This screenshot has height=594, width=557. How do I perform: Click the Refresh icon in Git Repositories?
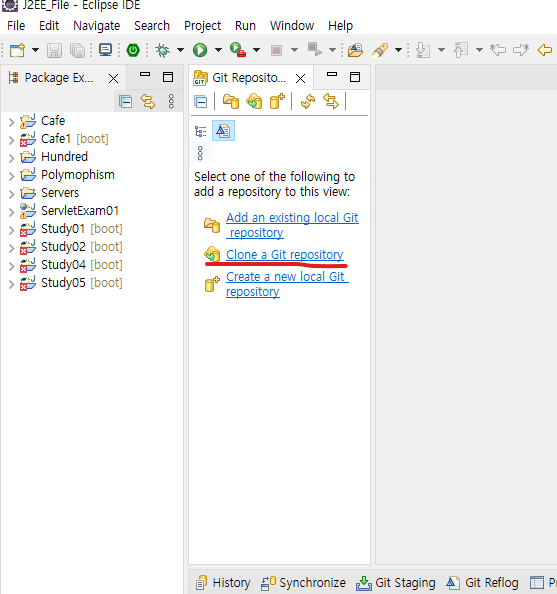coord(308,102)
